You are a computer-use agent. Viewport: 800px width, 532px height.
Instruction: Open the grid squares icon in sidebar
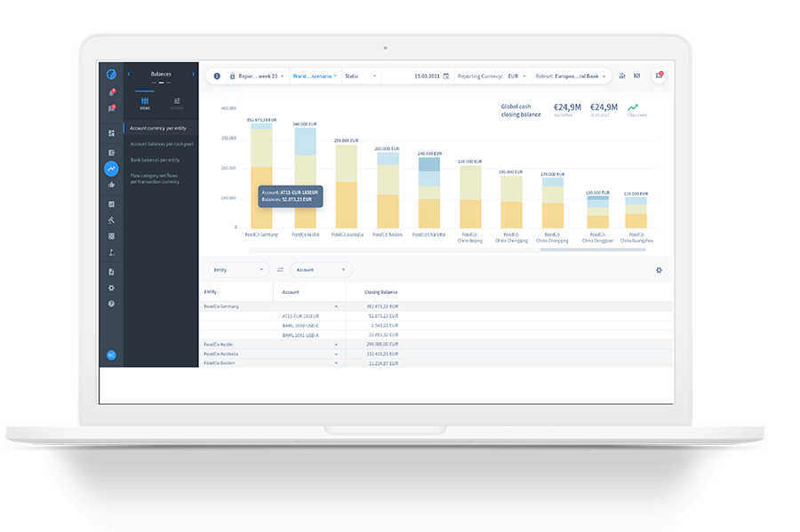coord(111,236)
